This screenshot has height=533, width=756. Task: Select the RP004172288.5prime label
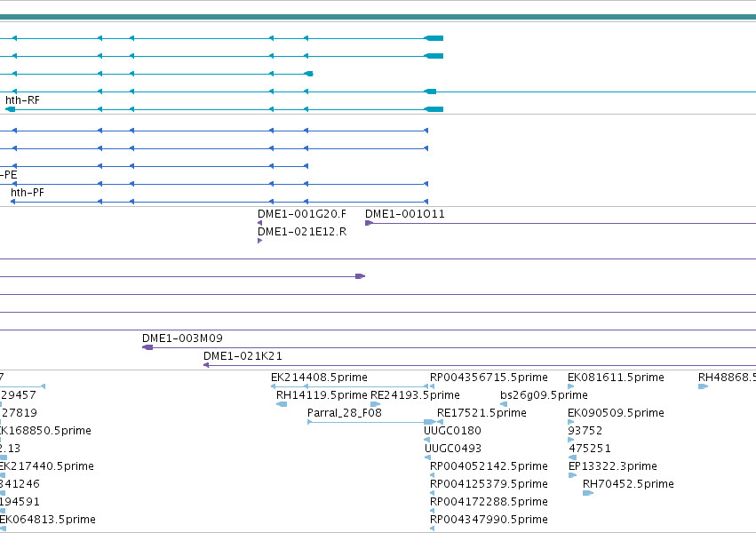coord(489,502)
